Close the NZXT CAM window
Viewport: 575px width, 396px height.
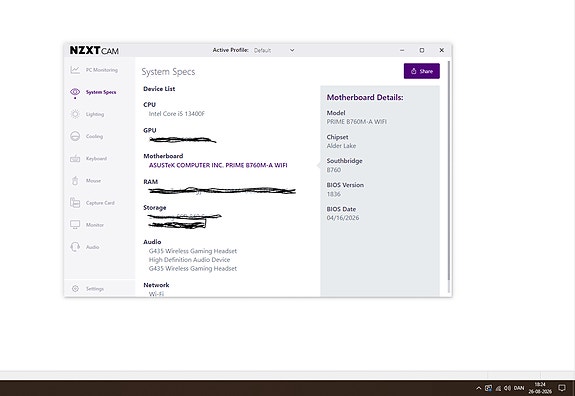point(442,50)
